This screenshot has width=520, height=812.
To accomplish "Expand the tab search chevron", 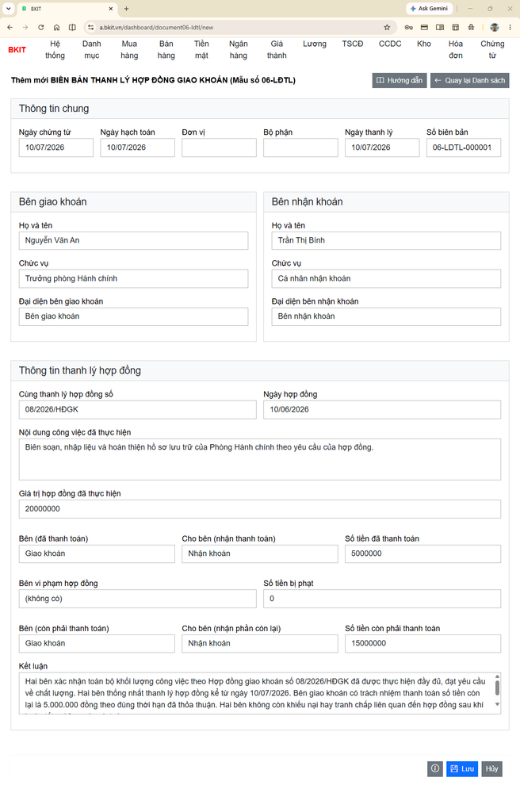I will (x=8, y=9).
